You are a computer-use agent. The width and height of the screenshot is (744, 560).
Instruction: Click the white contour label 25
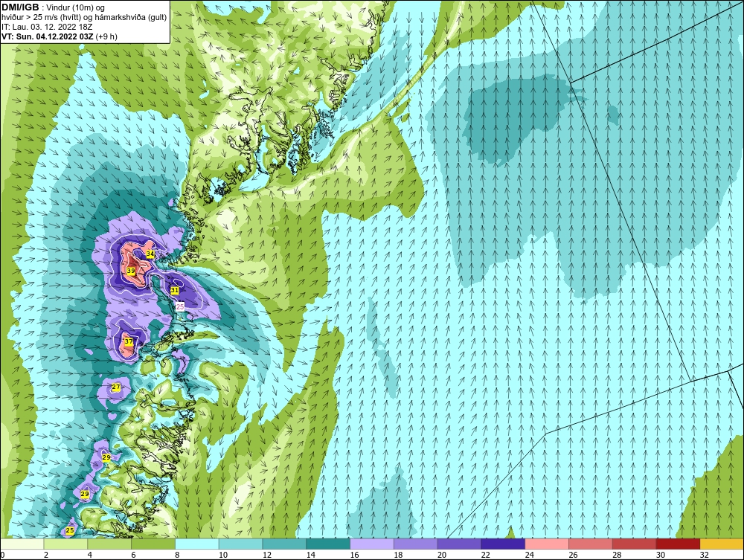pyautogui.click(x=180, y=307)
